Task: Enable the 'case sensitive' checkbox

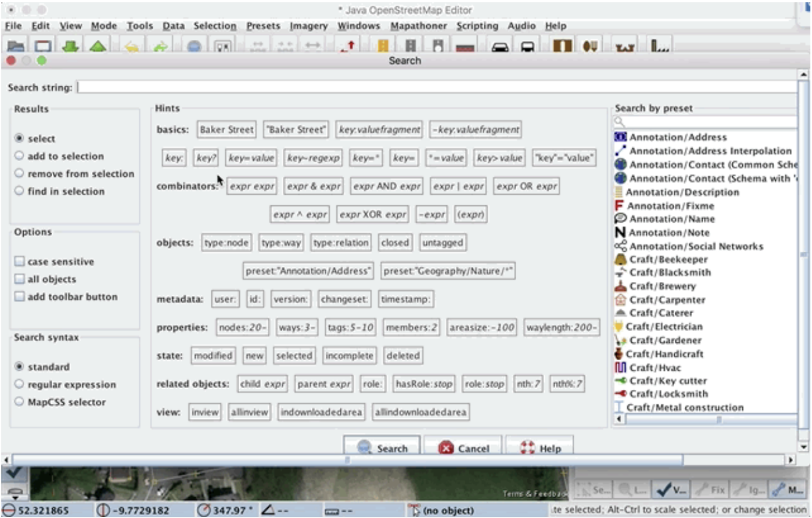Action: (x=19, y=261)
